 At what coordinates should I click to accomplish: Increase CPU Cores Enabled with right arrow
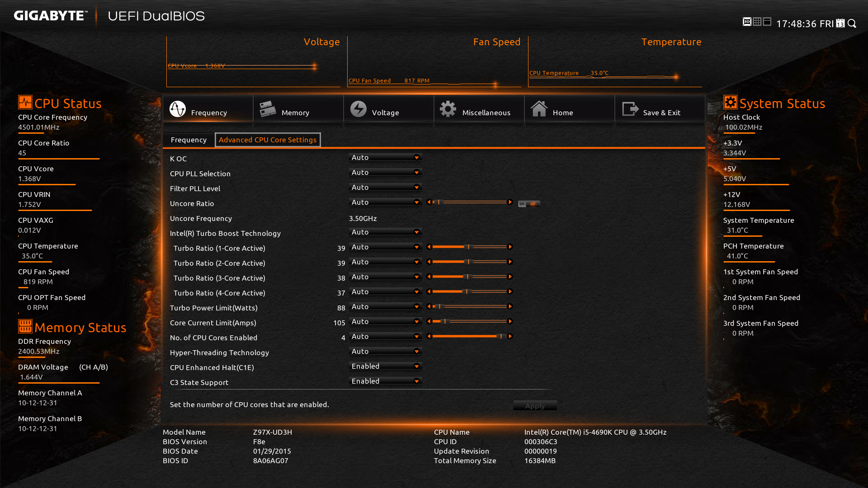510,336
